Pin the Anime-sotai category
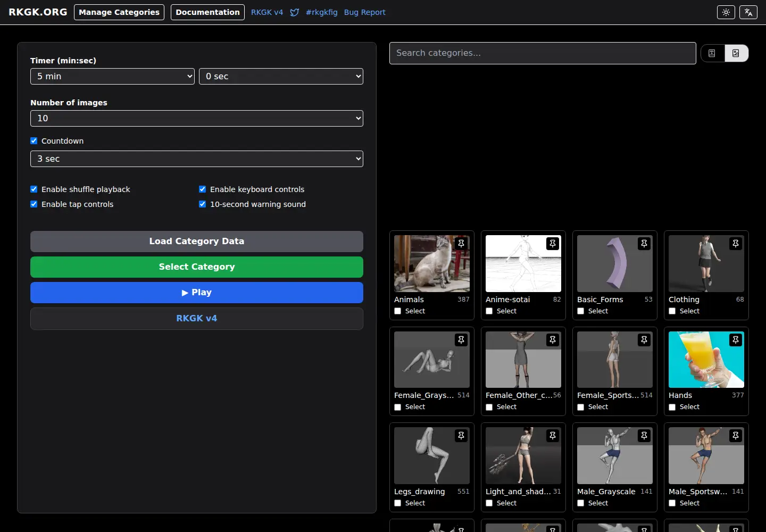Viewport: 766px width, 532px height. tap(553, 244)
